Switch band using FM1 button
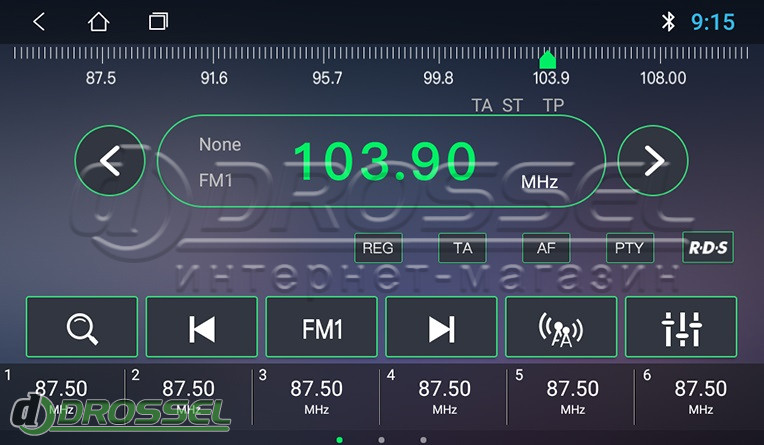 (321, 327)
